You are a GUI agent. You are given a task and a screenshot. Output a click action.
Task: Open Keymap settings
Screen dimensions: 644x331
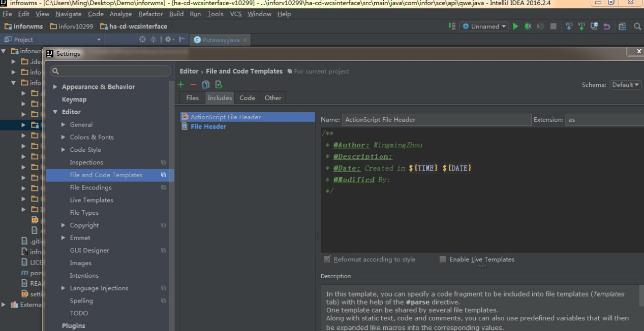coord(74,100)
